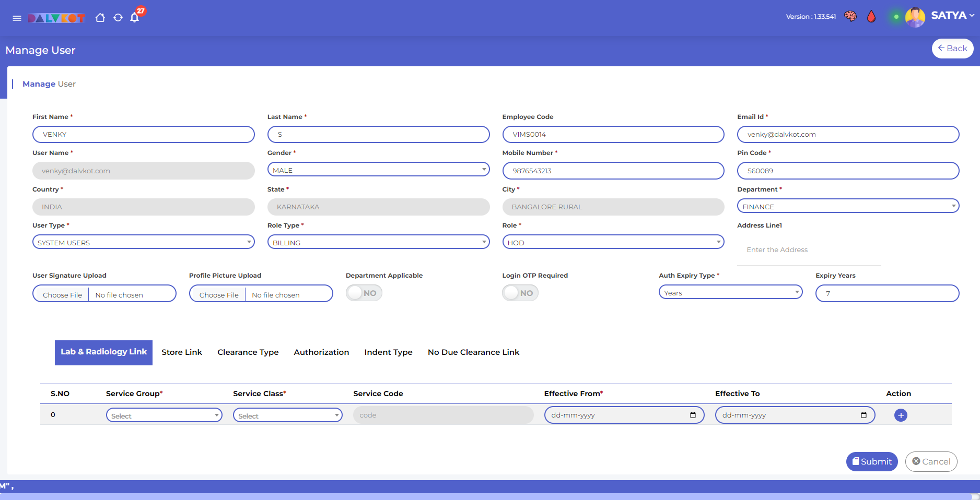This screenshot has height=500, width=980.
Task: Open the Authorization tab
Action: 321,352
